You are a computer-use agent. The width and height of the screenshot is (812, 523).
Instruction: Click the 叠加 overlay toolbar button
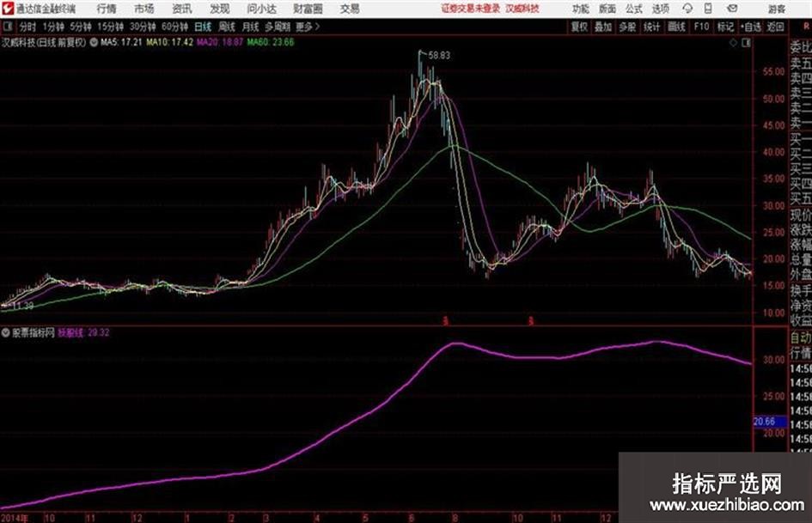click(603, 27)
